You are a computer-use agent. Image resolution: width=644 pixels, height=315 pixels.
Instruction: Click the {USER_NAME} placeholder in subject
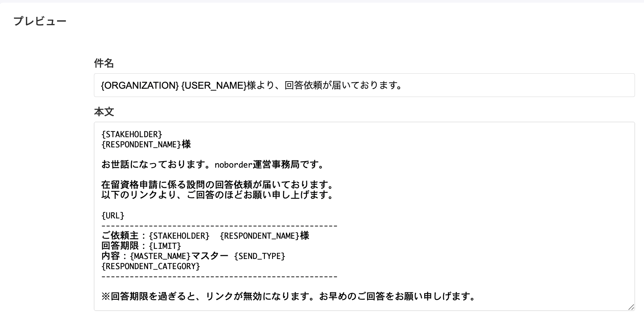point(213,86)
